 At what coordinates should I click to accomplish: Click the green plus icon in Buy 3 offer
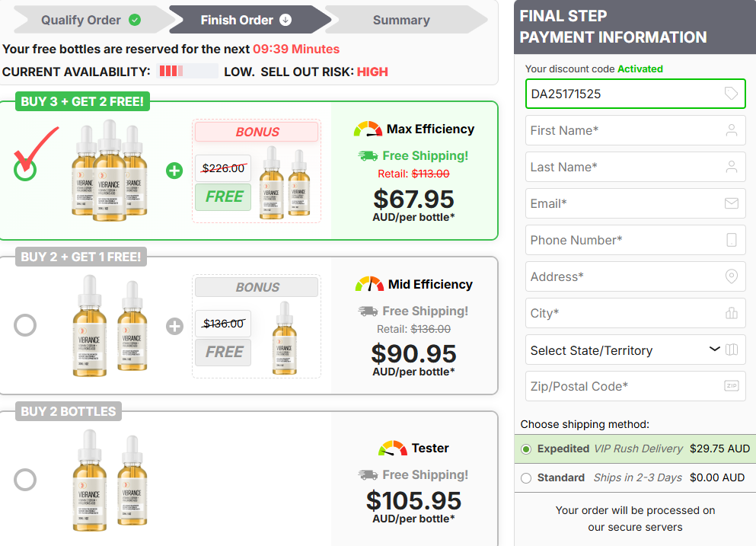tap(174, 171)
